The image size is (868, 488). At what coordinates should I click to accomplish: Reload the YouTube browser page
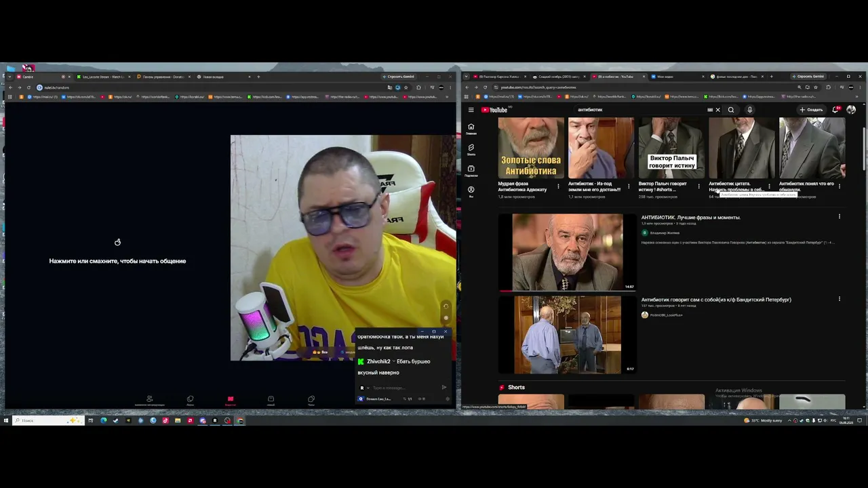[x=485, y=87]
